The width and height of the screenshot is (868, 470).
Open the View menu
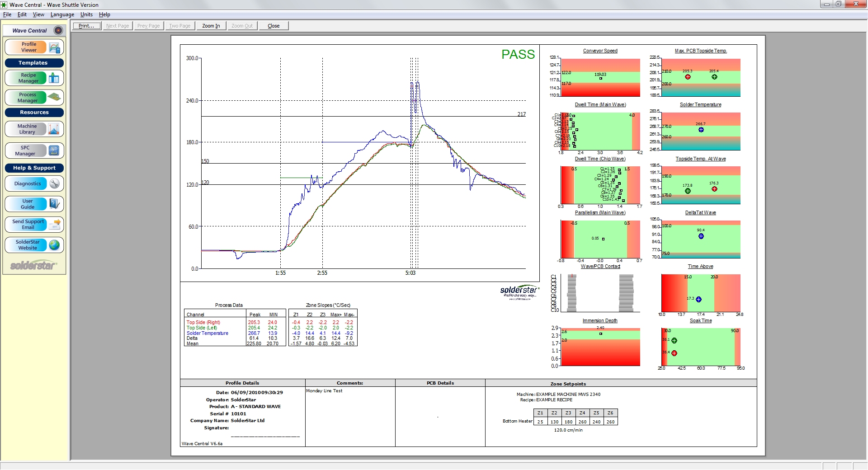tap(38, 14)
